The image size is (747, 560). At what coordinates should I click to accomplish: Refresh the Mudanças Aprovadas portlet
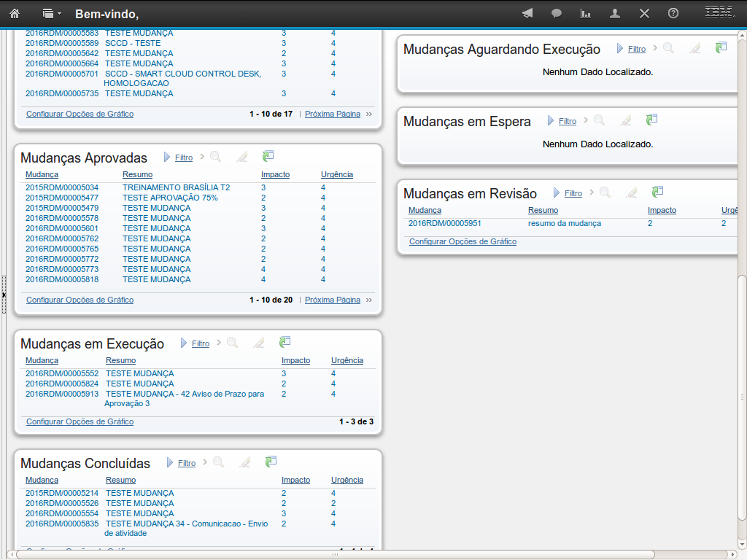(268, 156)
